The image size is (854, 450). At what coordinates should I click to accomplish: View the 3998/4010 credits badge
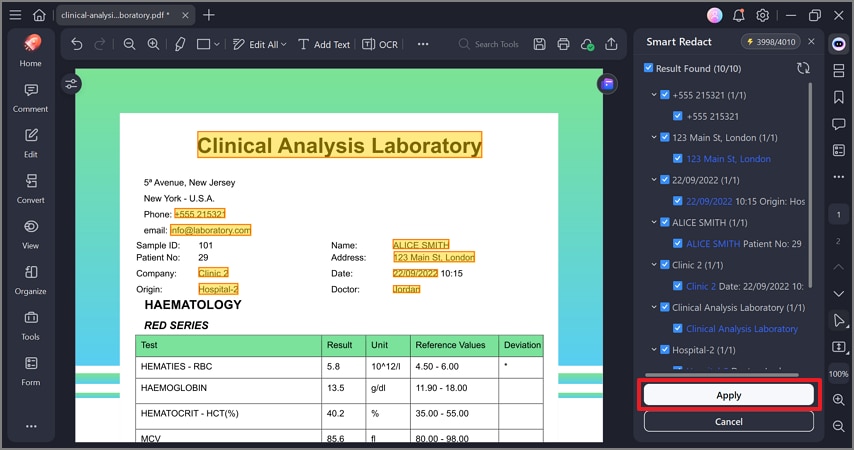771,41
